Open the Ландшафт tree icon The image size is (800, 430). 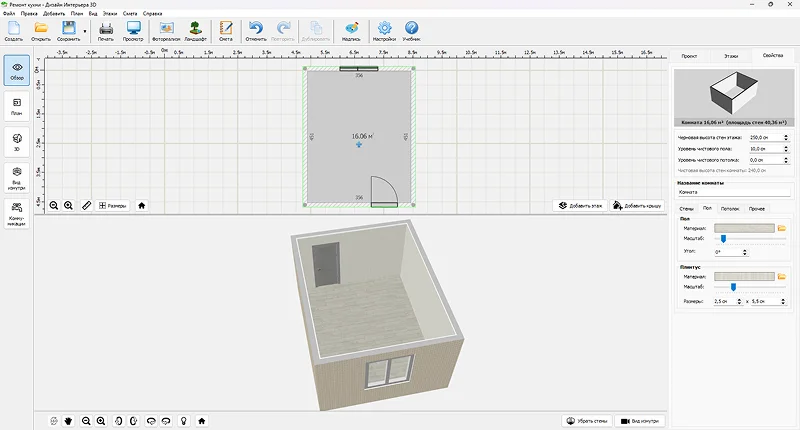195,31
